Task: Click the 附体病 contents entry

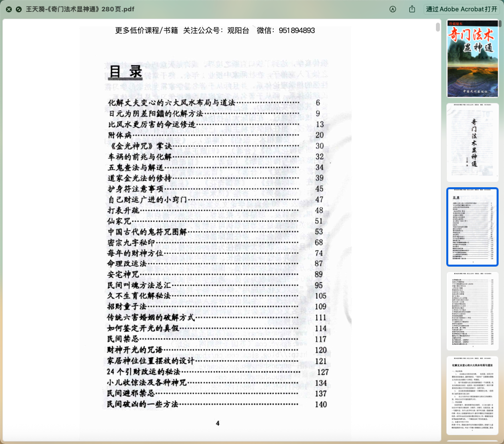Action: (120, 135)
